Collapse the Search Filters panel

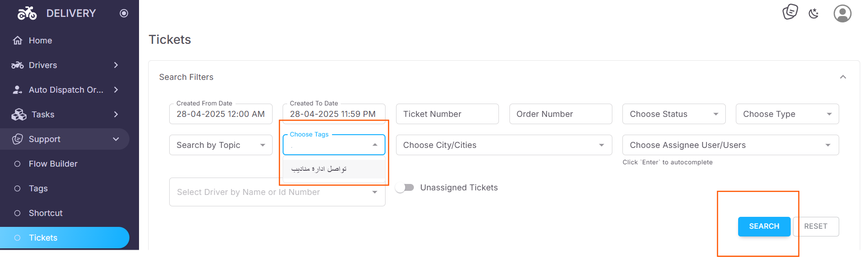point(843,77)
